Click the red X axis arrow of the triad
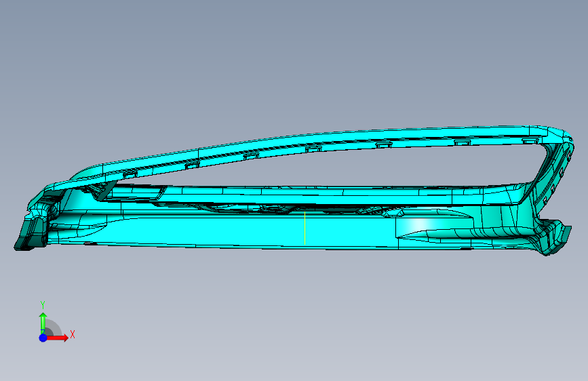Screen dimensions: 588x381 pyautogui.click(x=57, y=338)
